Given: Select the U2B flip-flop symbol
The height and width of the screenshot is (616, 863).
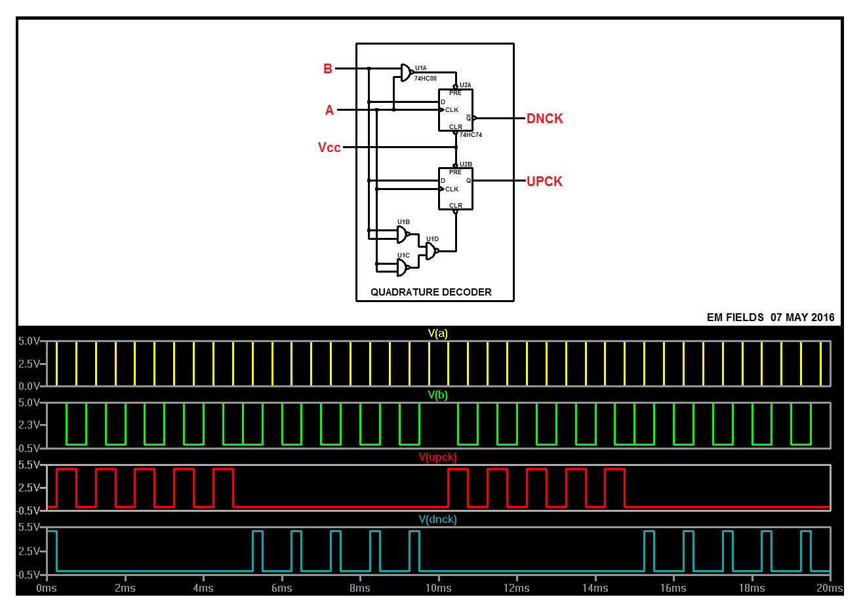Looking at the screenshot, I should [456, 189].
